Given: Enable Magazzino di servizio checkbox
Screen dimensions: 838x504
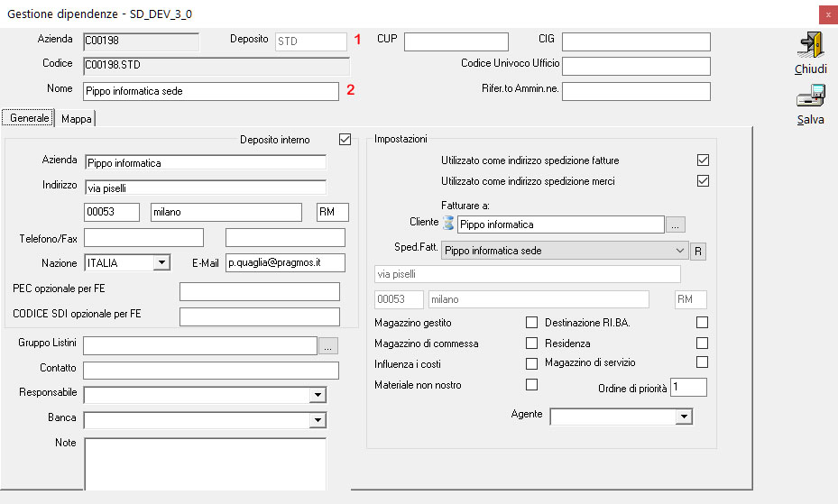Looking at the screenshot, I should [x=703, y=362].
